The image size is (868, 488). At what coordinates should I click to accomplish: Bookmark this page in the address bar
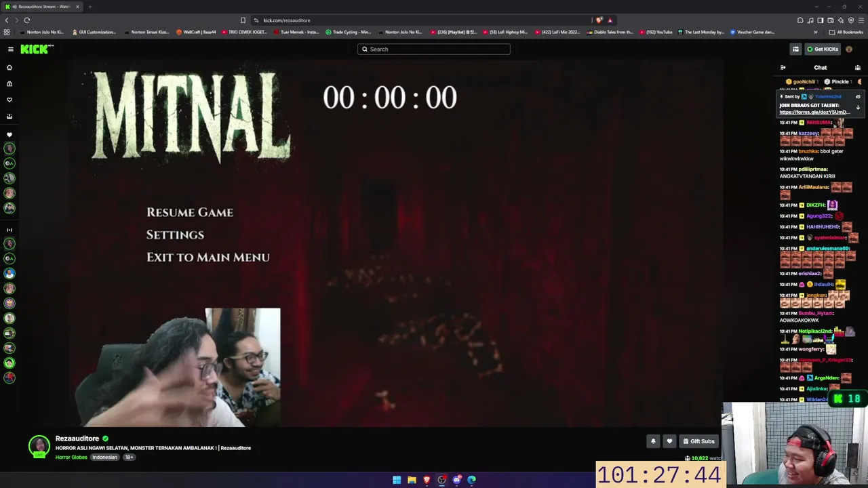243,20
